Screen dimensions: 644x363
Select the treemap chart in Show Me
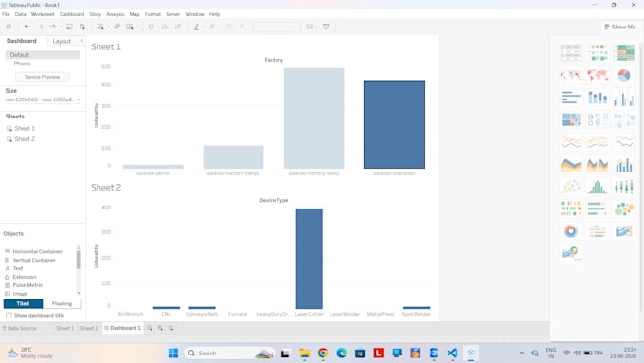click(x=571, y=120)
